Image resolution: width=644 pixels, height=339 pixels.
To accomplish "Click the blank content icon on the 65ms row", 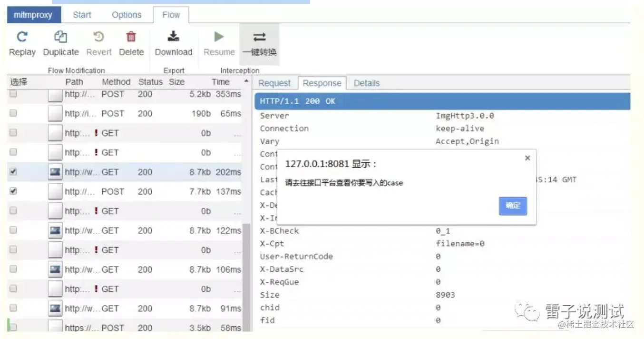I will tap(56, 113).
